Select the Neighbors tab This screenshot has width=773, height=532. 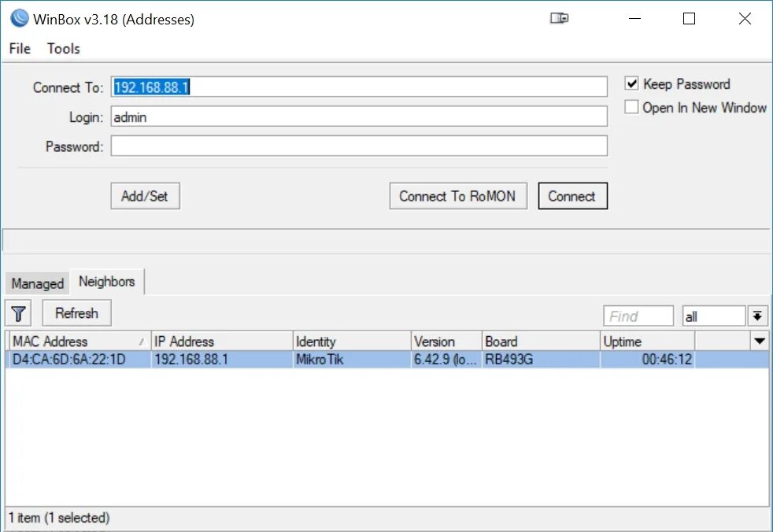point(107,282)
